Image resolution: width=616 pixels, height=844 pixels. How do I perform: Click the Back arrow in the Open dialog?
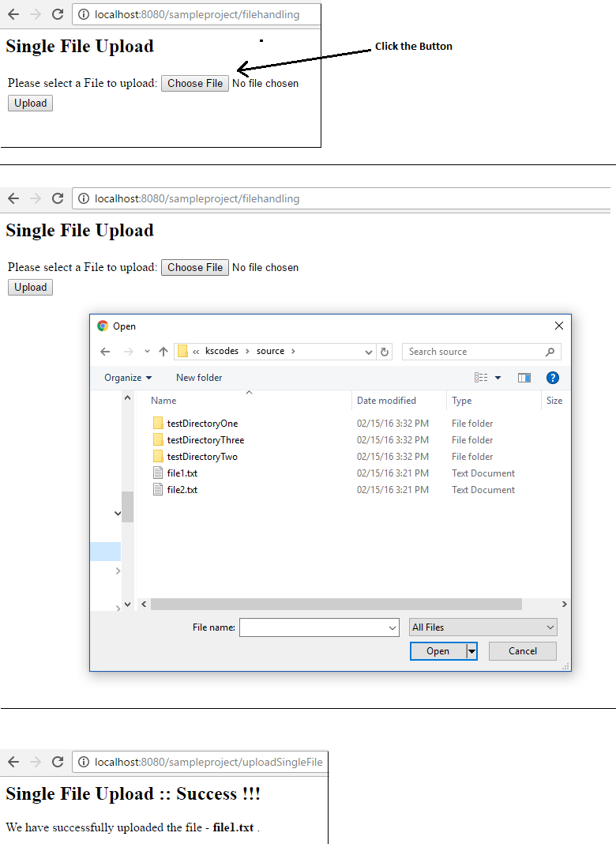106,352
